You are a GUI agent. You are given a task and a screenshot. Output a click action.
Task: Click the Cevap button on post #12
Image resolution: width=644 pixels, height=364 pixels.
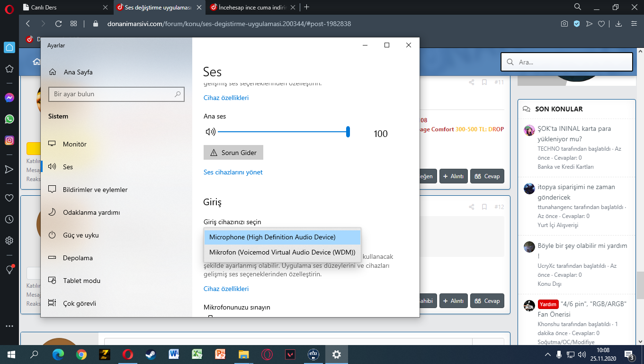coord(487,301)
